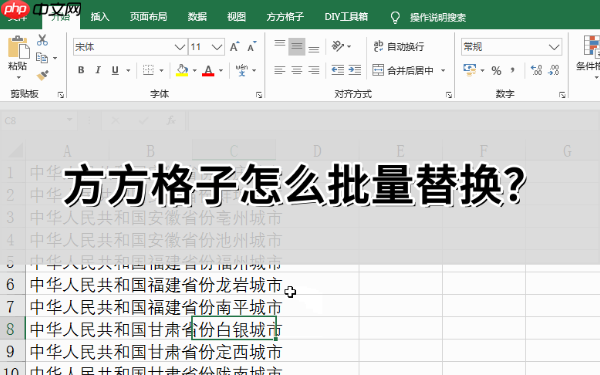Apply percent style
Image resolution: width=600 pixels, height=375 pixels.
pyautogui.click(x=496, y=70)
